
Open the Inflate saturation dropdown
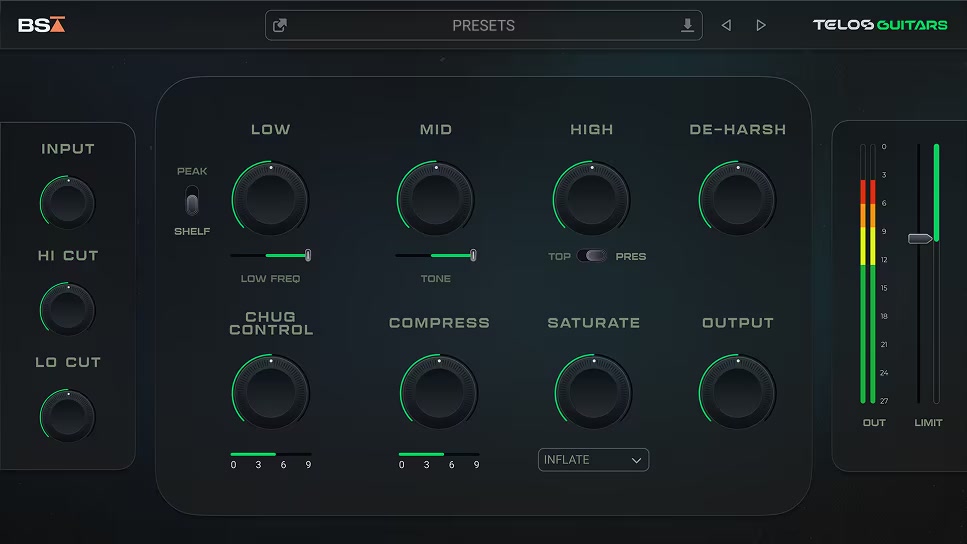click(x=593, y=460)
